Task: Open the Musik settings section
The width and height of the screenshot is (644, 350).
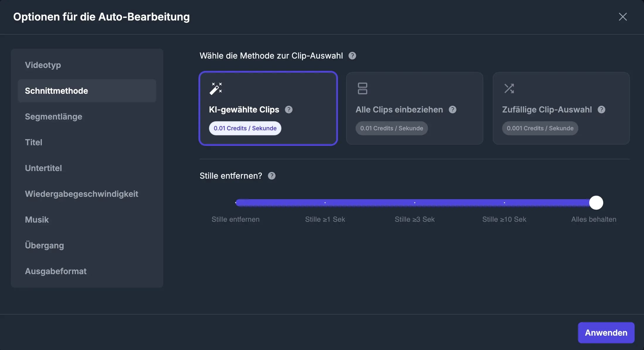Action: [x=37, y=220]
